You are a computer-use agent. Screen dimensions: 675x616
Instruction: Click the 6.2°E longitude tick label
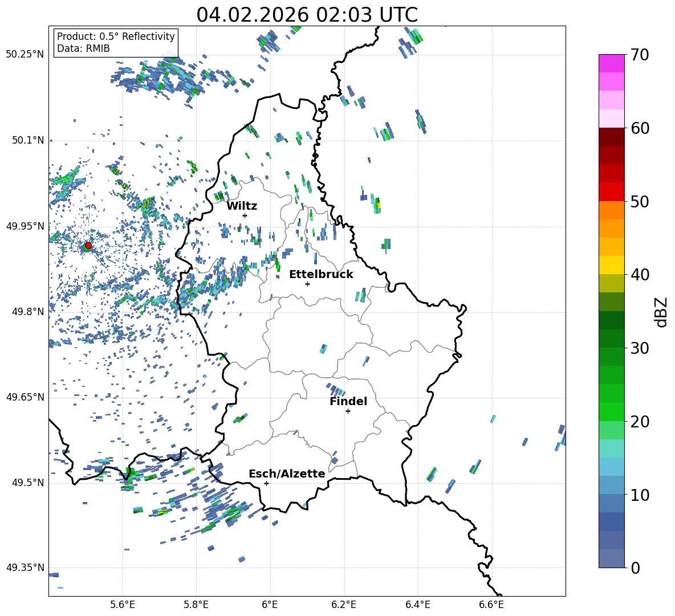click(344, 603)
